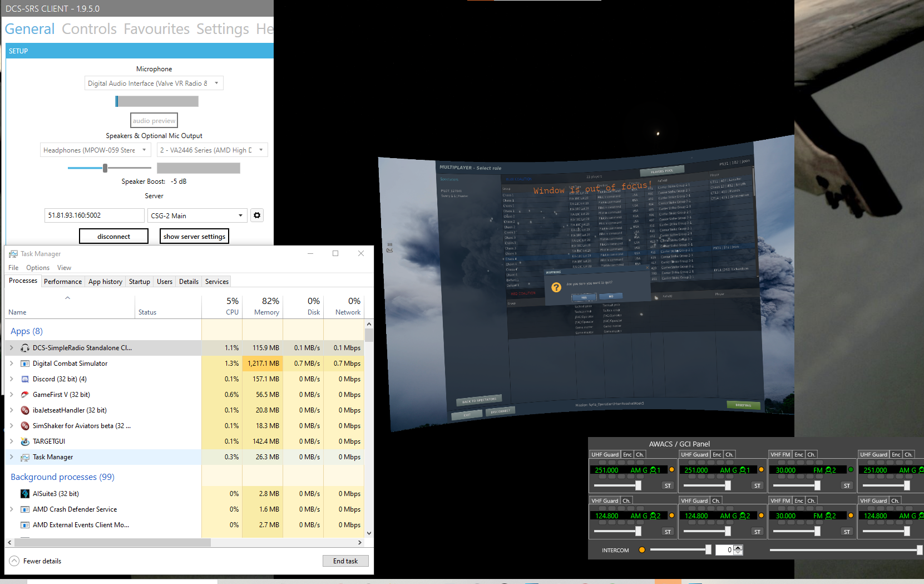The image size is (924, 584).
Task: Sort processes by the CPU column
Action: coord(221,306)
